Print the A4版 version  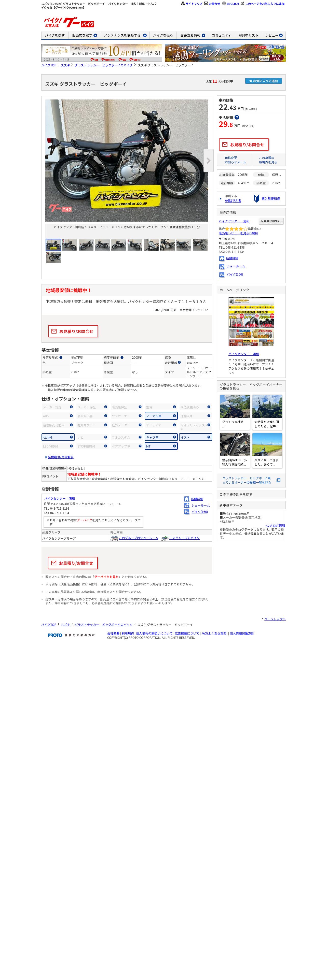228,200
